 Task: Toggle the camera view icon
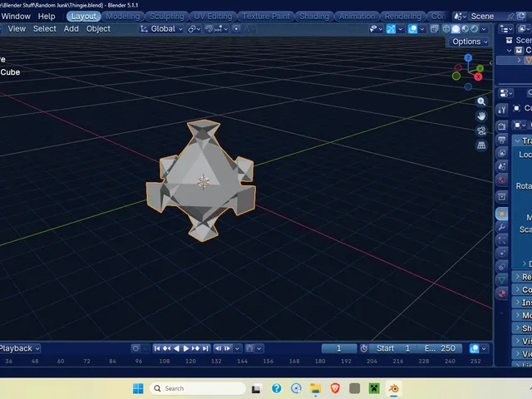point(481,131)
